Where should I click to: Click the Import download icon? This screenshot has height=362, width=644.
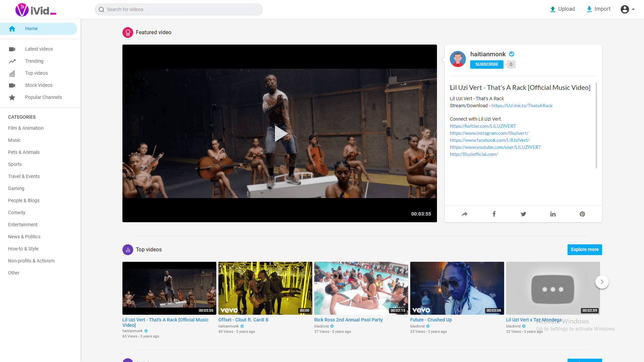coord(589,9)
